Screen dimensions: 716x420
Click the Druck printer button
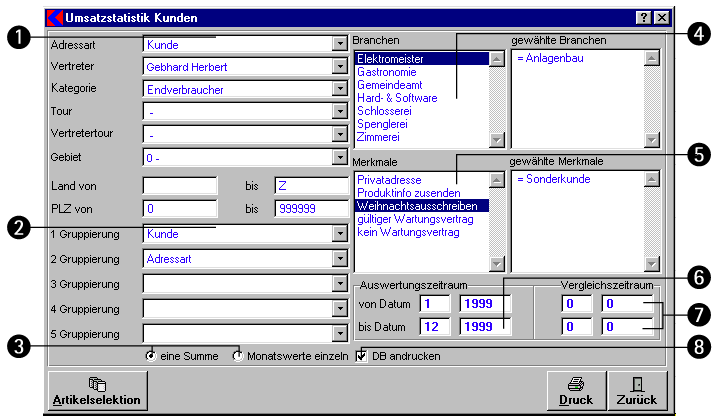click(x=575, y=390)
